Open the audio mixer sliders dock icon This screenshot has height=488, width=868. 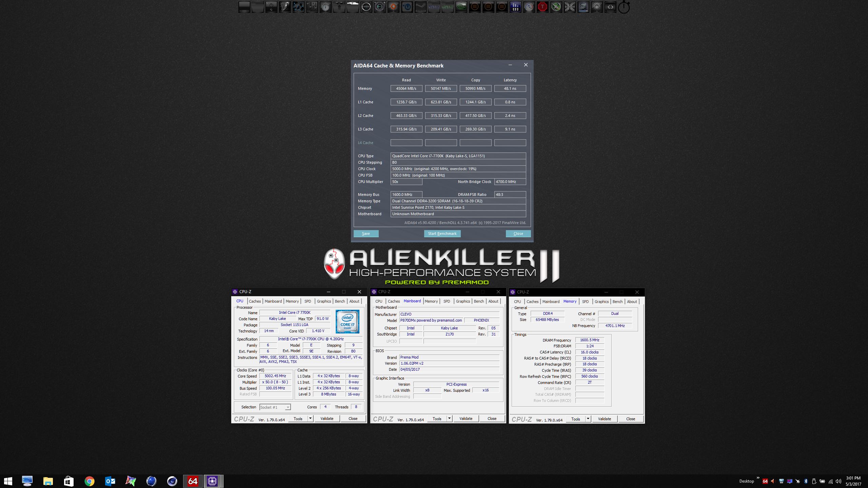pyautogui.click(x=312, y=7)
